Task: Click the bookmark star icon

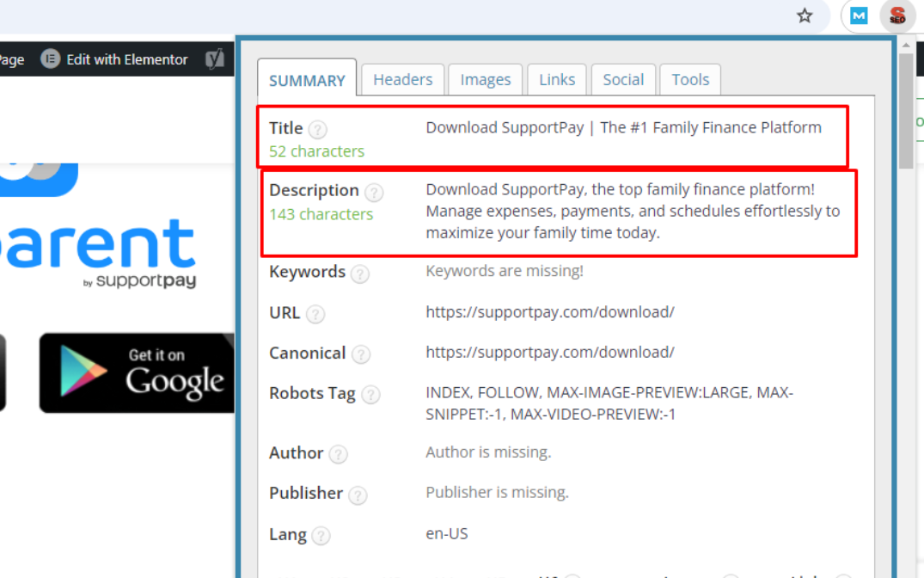Action: tap(805, 15)
